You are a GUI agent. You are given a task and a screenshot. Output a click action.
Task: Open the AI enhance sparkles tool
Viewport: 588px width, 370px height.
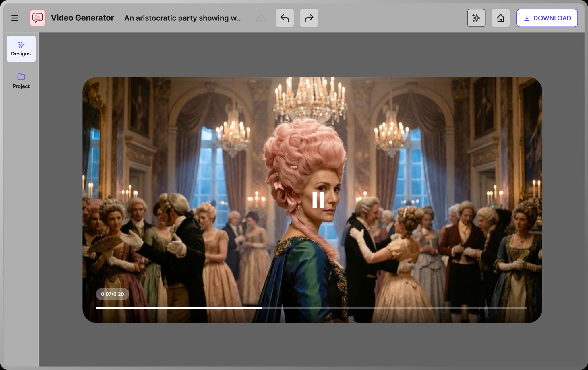coord(476,18)
